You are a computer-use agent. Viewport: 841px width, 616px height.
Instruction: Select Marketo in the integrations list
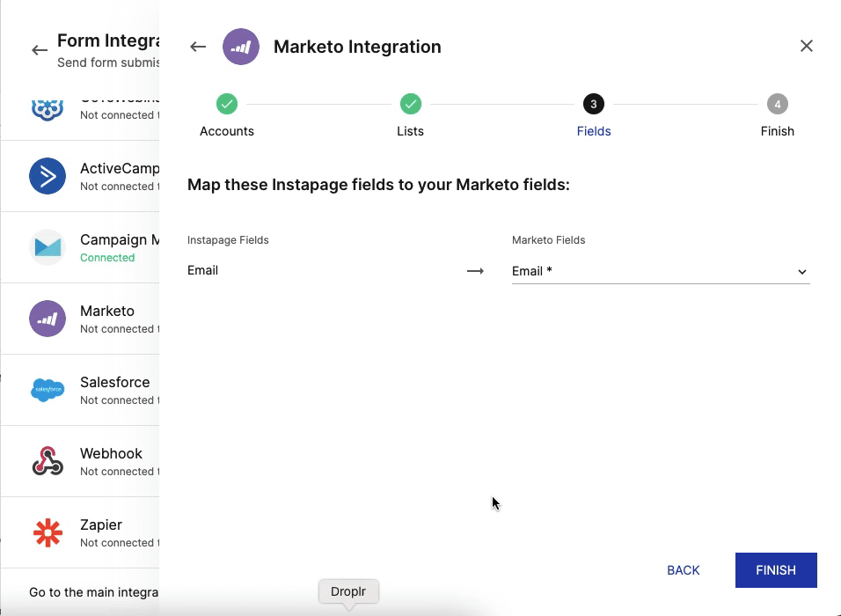107,312
